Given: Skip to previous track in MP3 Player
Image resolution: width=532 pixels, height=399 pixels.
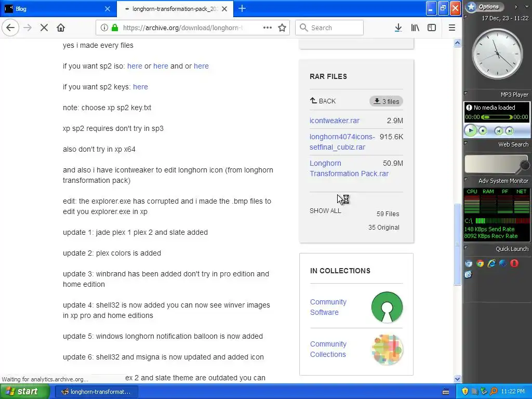Looking at the screenshot, I should (498, 130).
